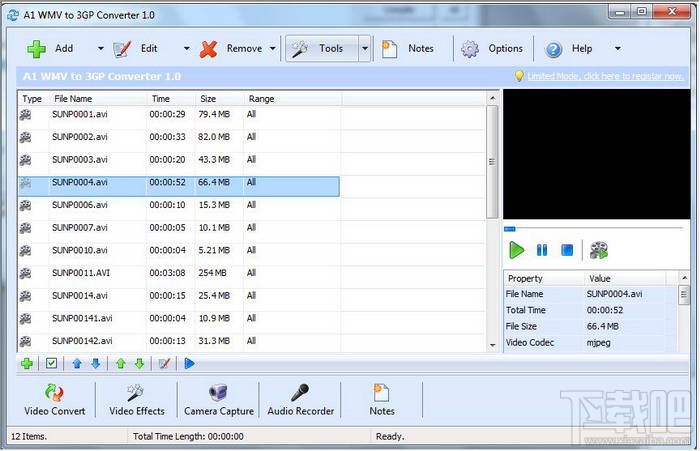Stop the preview with the blue square button
Viewport: 700px width, 451px height.
tap(567, 250)
